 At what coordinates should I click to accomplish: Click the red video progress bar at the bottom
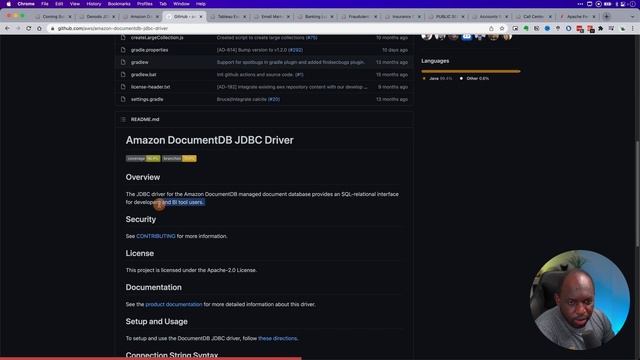coord(151,358)
